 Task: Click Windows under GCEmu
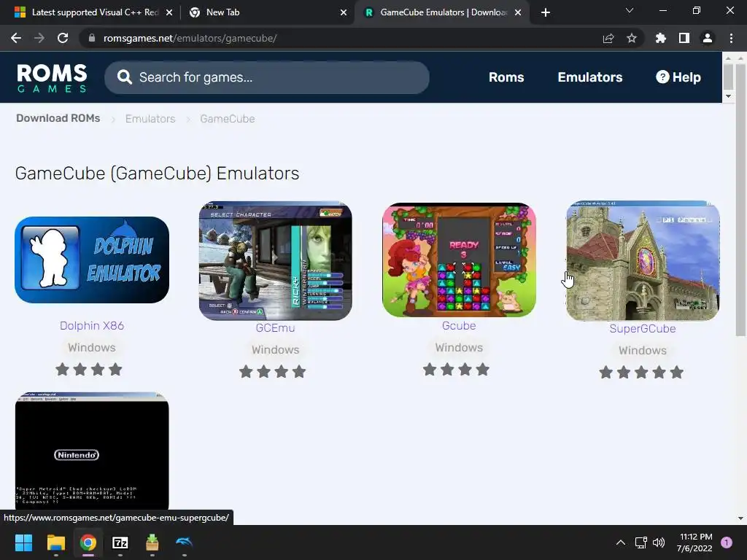[x=275, y=349]
